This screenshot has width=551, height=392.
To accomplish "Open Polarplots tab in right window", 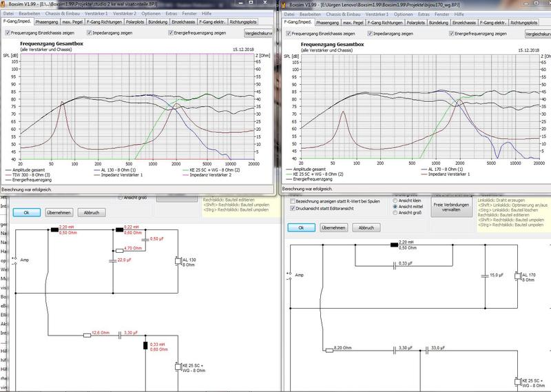I will tap(416, 23).
